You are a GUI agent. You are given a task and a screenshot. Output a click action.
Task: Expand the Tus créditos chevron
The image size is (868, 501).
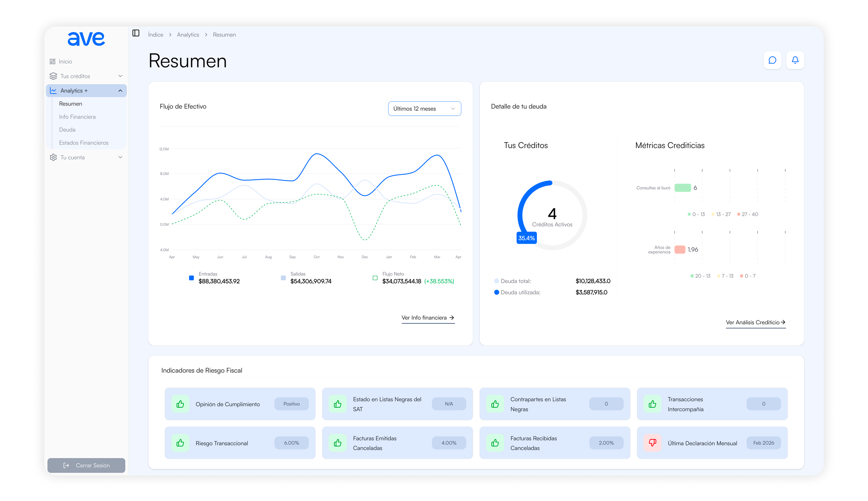tap(120, 76)
